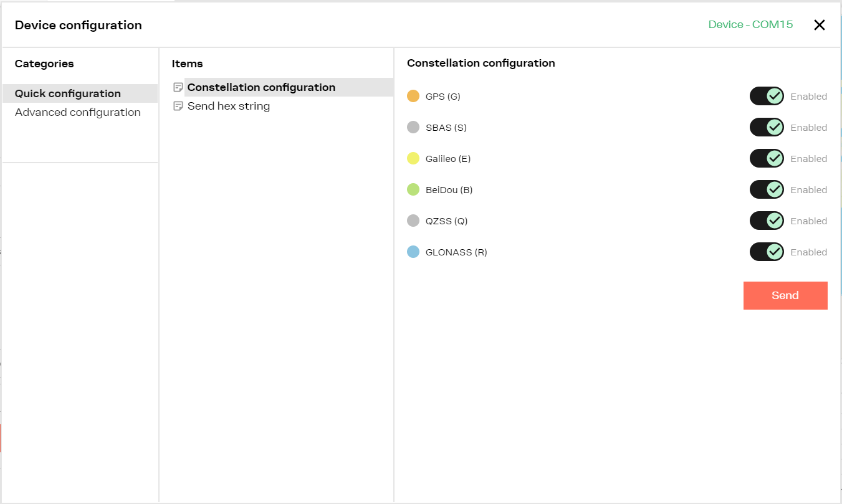
Task: Click the gray SBAS color dot
Action: tap(413, 127)
